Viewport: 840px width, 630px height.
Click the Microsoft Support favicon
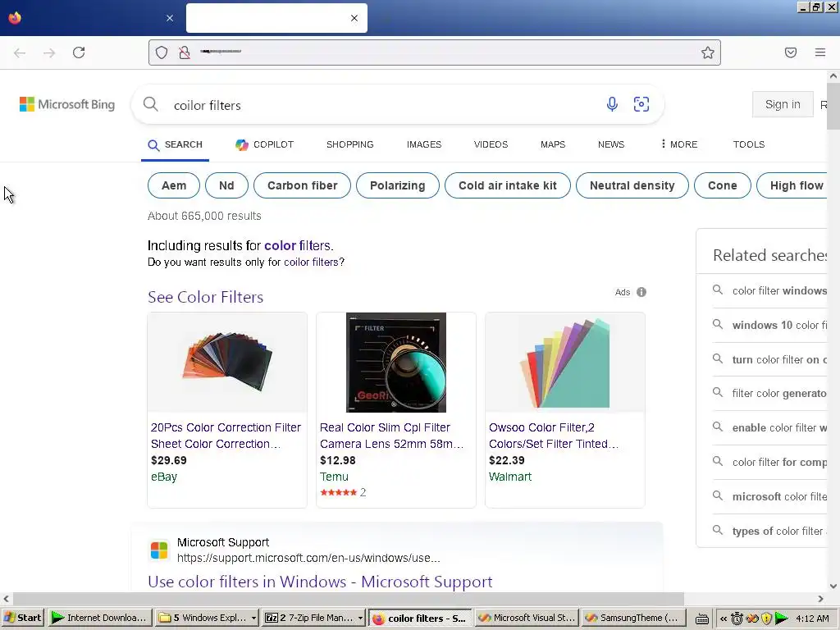159,550
